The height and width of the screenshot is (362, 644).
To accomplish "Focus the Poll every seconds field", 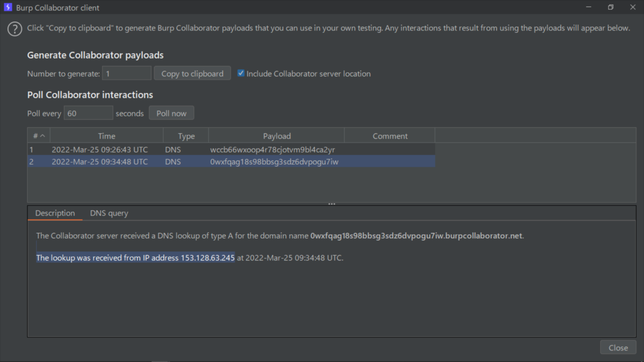I will [x=89, y=113].
